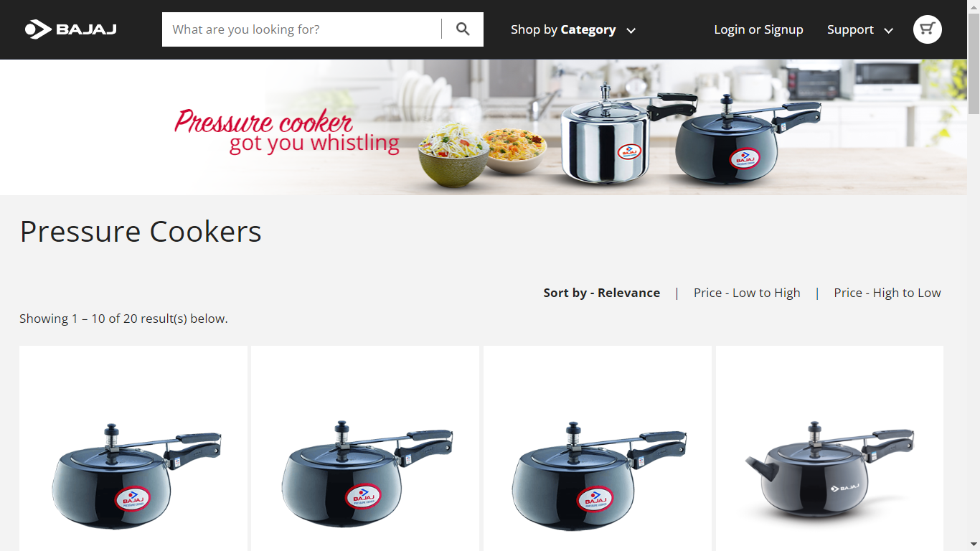The width and height of the screenshot is (980, 551).
Task: Click scrollbar down arrow at bottom right
Action: (x=974, y=545)
